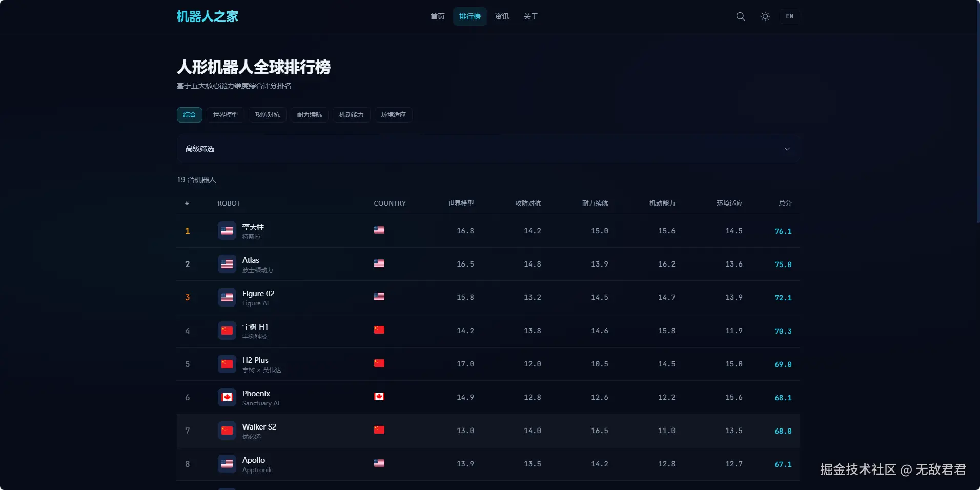980x490 pixels.
Task: Click the Figure 02 robot avatar icon
Action: (x=227, y=297)
